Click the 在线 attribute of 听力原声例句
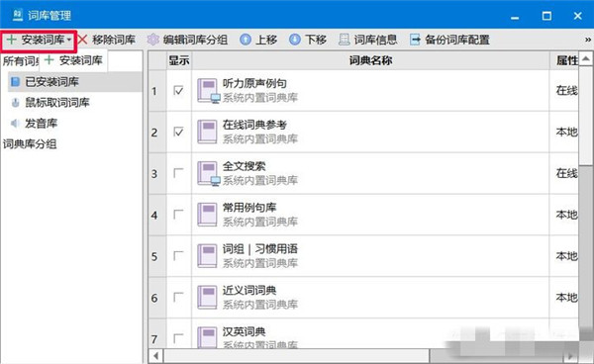Screen dimensions: 594x364 tap(566, 90)
